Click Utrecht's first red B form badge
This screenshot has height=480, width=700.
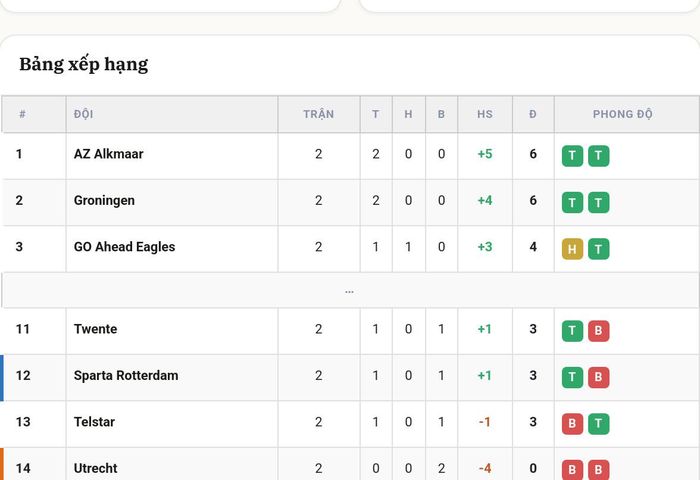(572, 470)
